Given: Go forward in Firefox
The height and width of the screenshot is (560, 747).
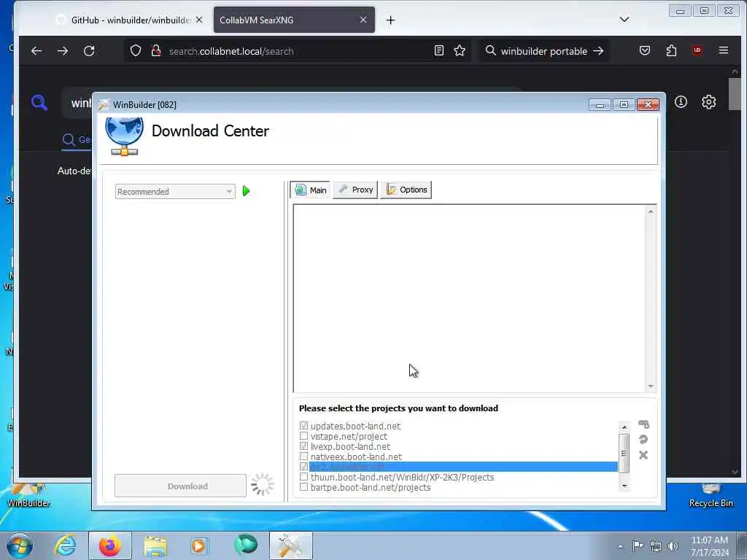Looking at the screenshot, I should coord(63,51).
